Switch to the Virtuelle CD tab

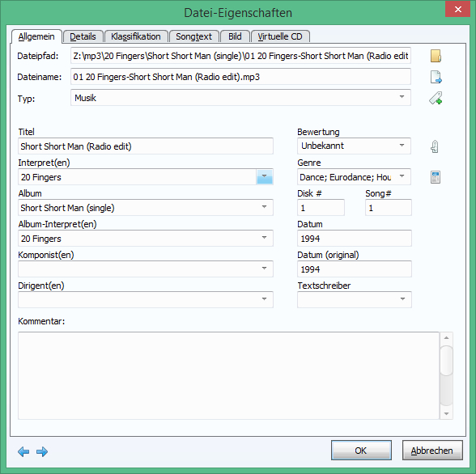point(280,36)
